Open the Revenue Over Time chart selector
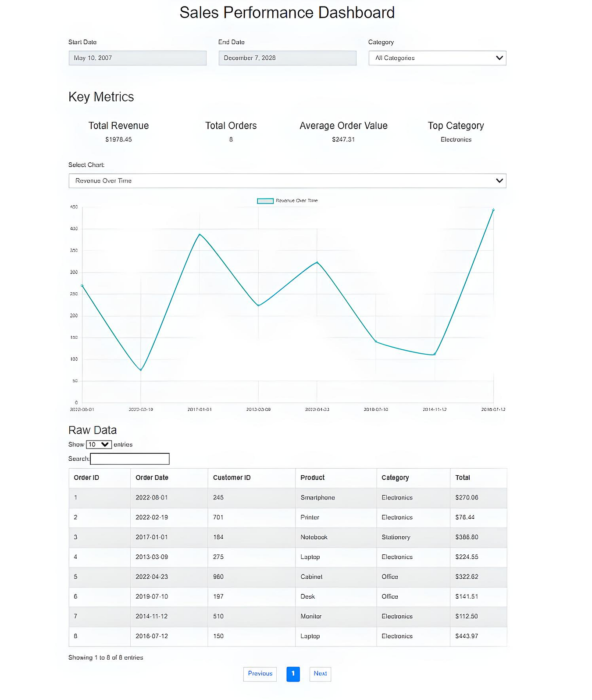 tap(287, 180)
